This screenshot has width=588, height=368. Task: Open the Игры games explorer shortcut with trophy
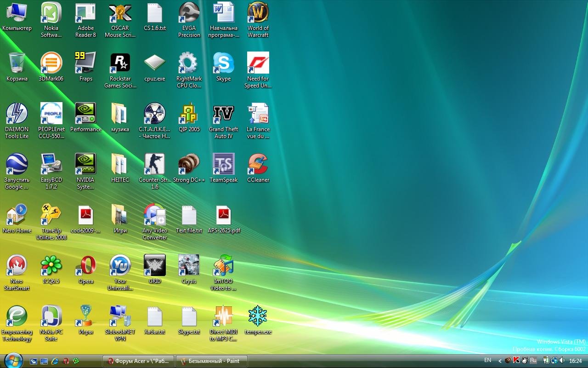tap(86, 316)
